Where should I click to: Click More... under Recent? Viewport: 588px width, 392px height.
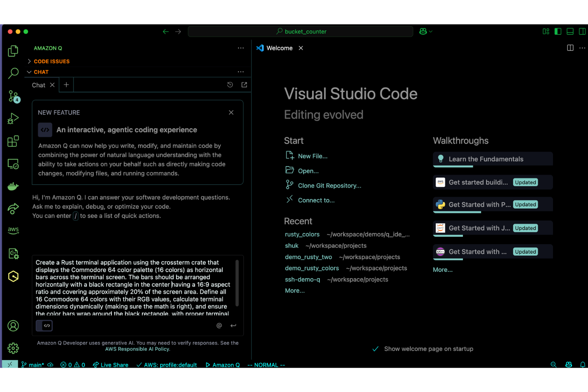[295, 291]
